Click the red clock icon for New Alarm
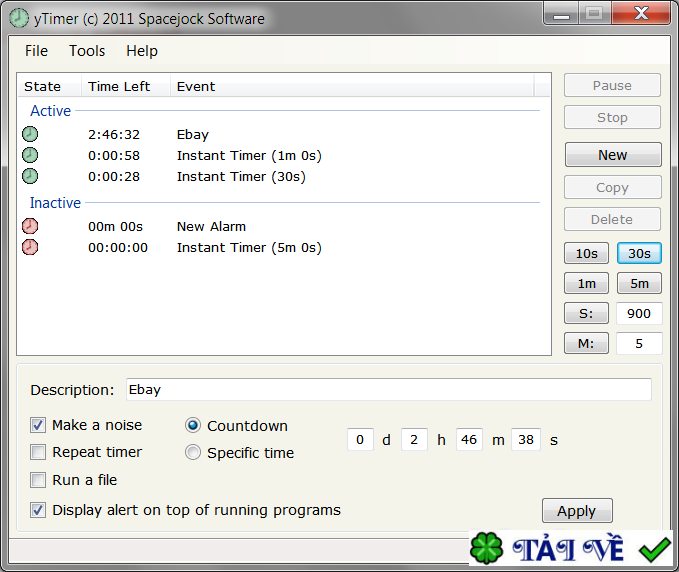 tap(30, 226)
